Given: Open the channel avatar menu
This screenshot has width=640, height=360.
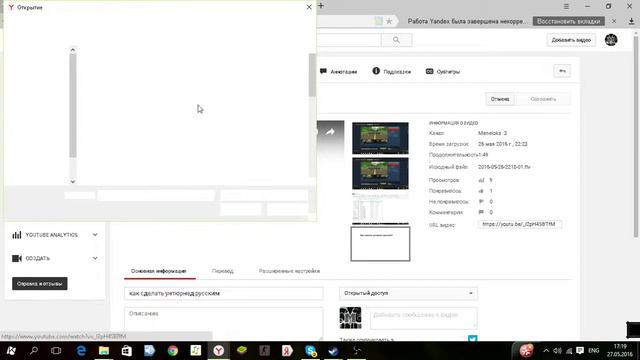Looking at the screenshot, I should pyautogui.click(x=611, y=40).
